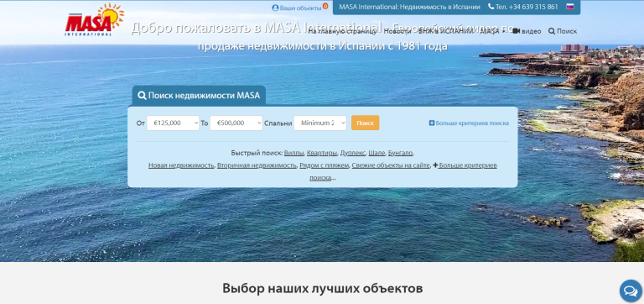Click the orange Поиск button
Viewport: 644px width, 304px height.
click(x=365, y=123)
